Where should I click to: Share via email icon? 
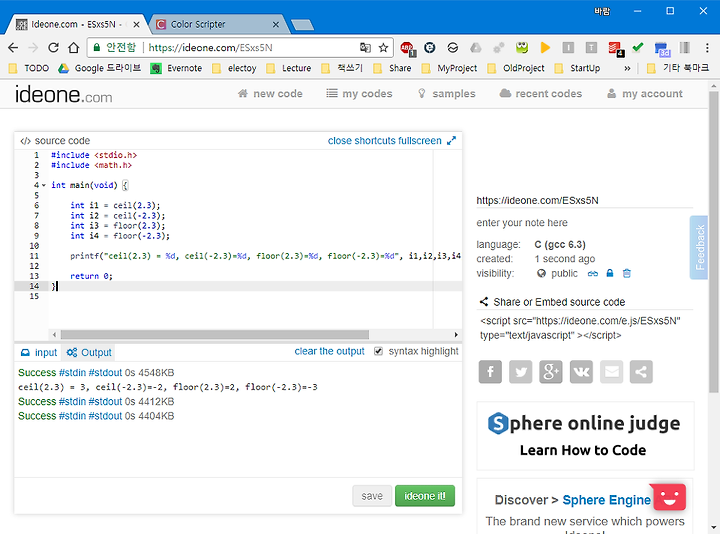pyautogui.click(x=612, y=371)
